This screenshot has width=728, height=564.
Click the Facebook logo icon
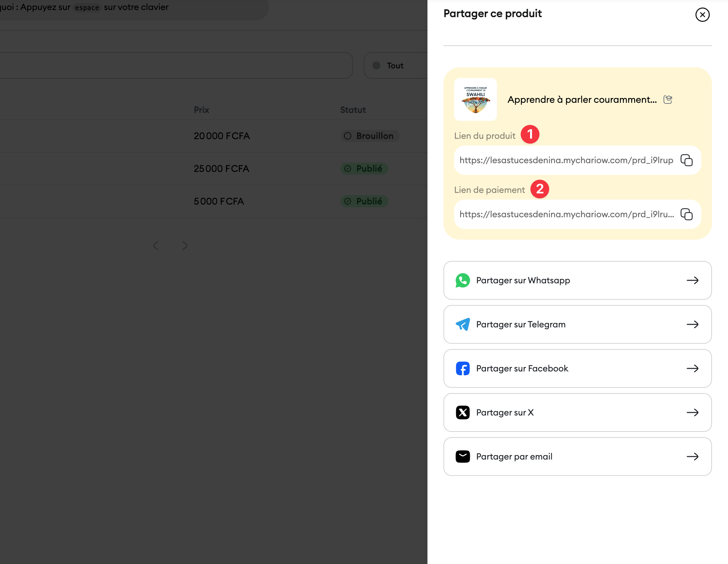click(x=463, y=368)
